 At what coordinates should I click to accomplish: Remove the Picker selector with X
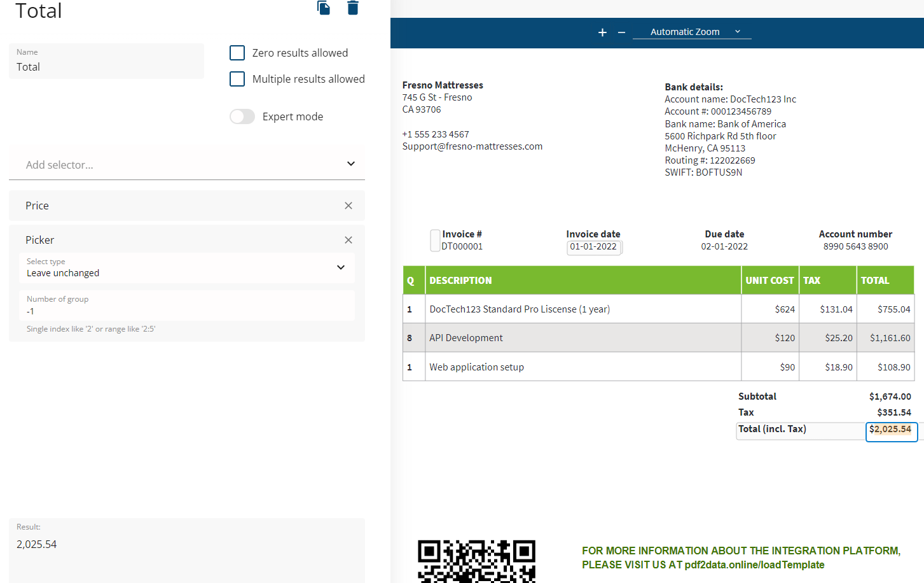[x=348, y=240]
